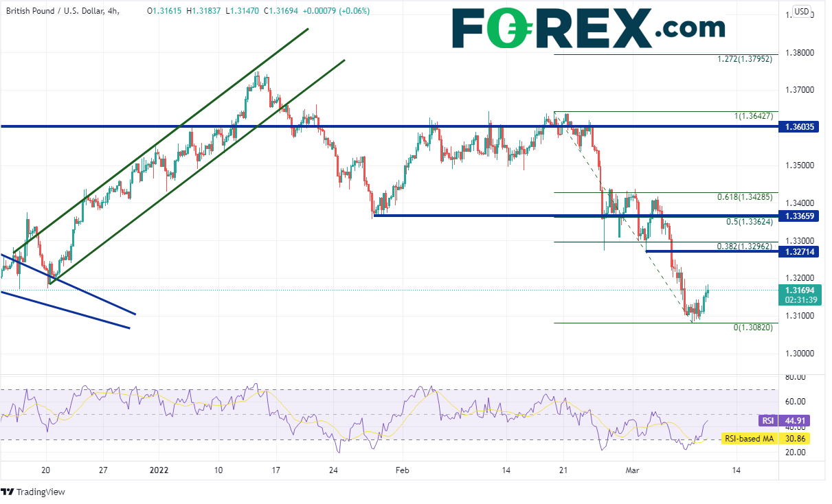Click the Feb label on time axis
832x504 pixels.
click(x=403, y=470)
